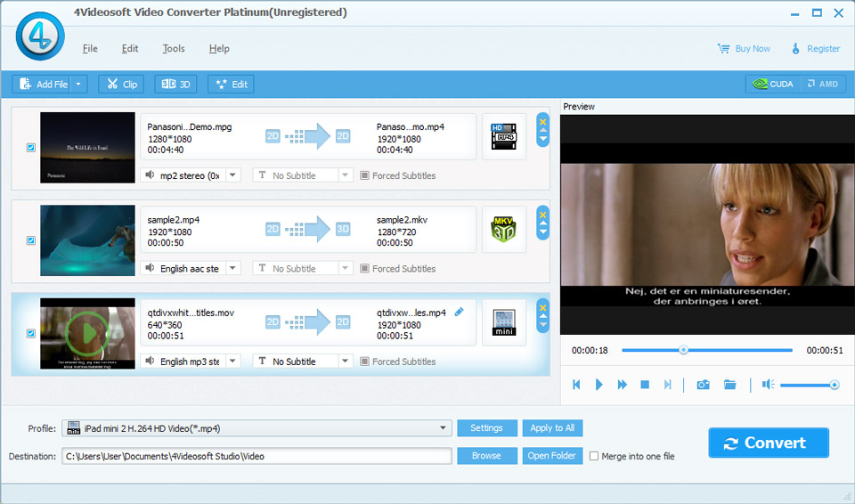
Task: Toggle Forced Subtitles for sample2.mp4
Action: point(364,268)
